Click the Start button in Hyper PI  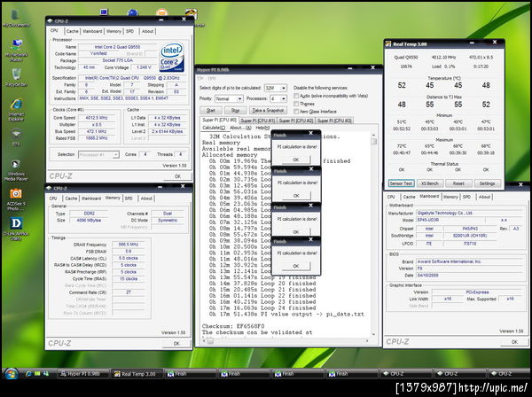211,111
